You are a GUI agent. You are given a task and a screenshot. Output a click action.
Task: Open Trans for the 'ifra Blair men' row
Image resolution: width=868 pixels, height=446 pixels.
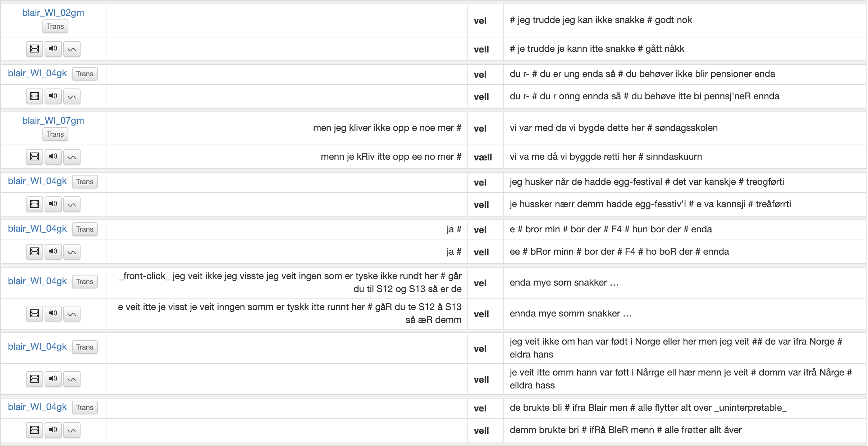85,408
